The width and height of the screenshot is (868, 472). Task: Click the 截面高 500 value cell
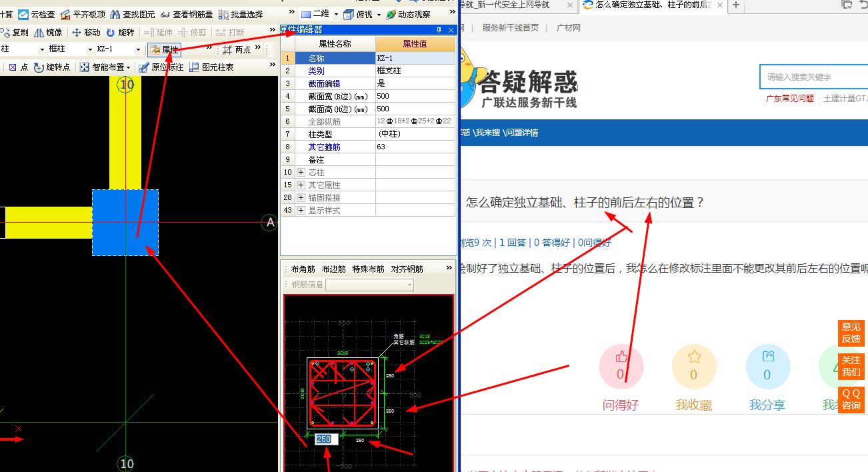pyautogui.click(x=415, y=109)
